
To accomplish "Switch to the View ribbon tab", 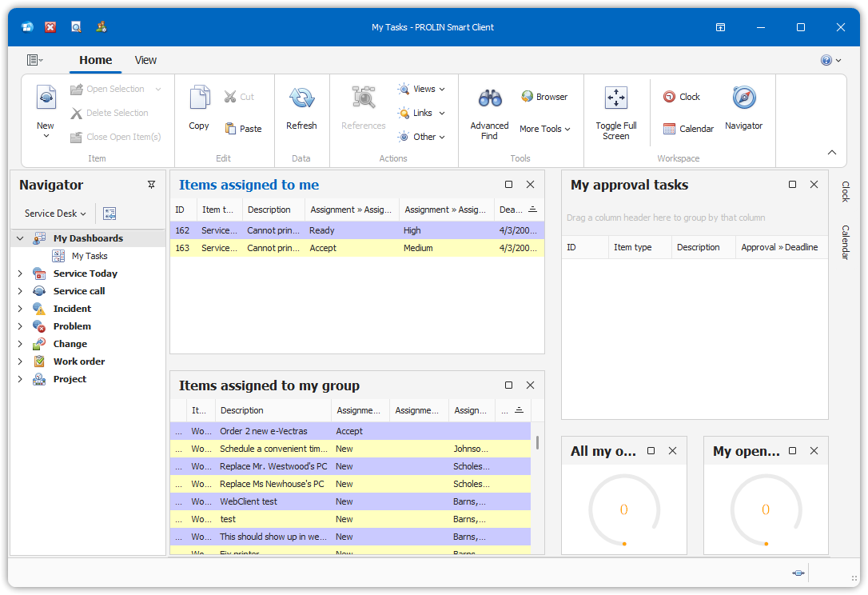I will [145, 60].
